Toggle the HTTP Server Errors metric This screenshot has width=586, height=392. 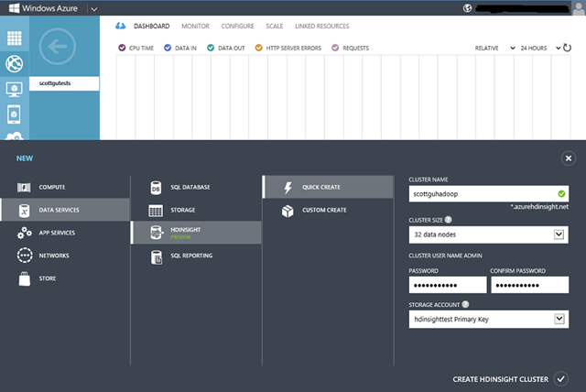258,48
